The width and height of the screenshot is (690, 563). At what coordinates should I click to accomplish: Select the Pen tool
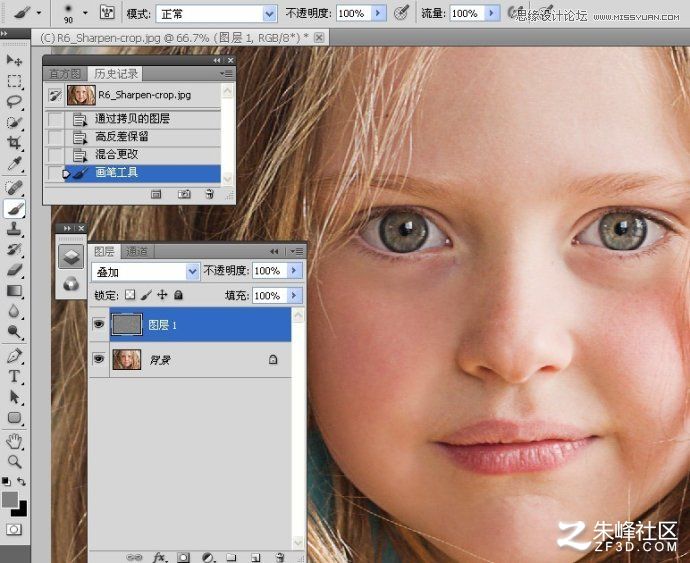click(14, 356)
